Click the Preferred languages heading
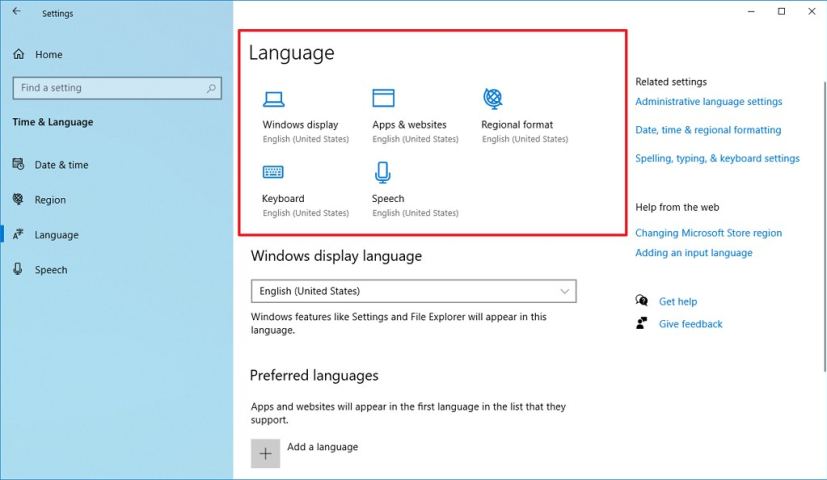Image resolution: width=827 pixels, height=480 pixels. click(314, 376)
